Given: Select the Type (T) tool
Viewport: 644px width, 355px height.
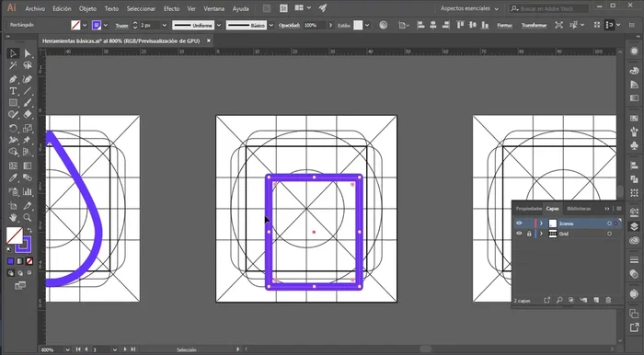Looking at the screenshot, I should click(x=13, y=91).
